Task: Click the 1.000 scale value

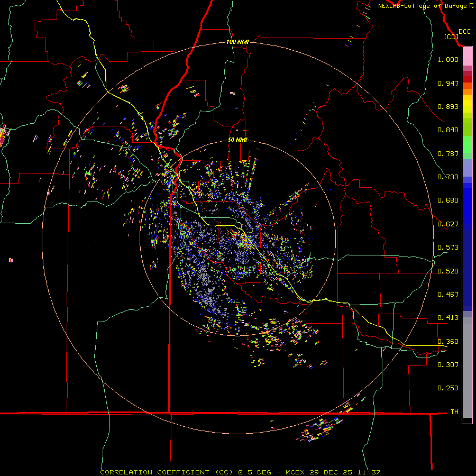Action: 448,59
